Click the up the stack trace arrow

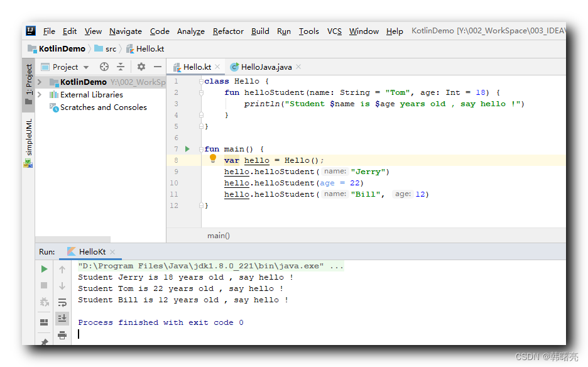[62, 270]
